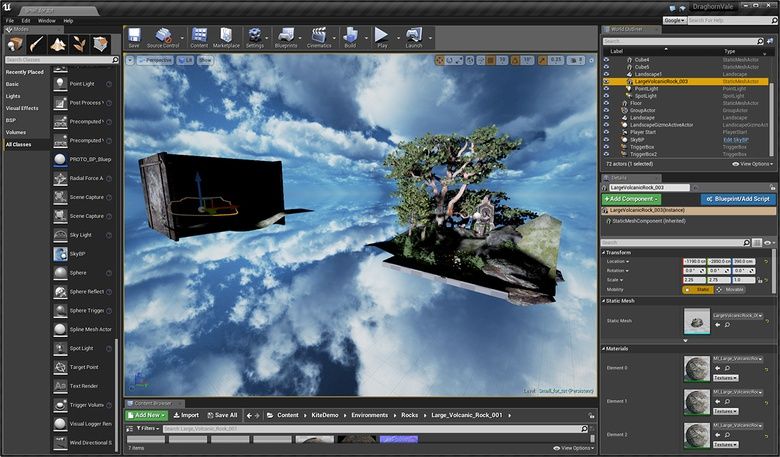Viewport: 780px width, 457px height.
Task: Click Point Light class icon in list
Action: pyautogui.click(x=60, y=84)
